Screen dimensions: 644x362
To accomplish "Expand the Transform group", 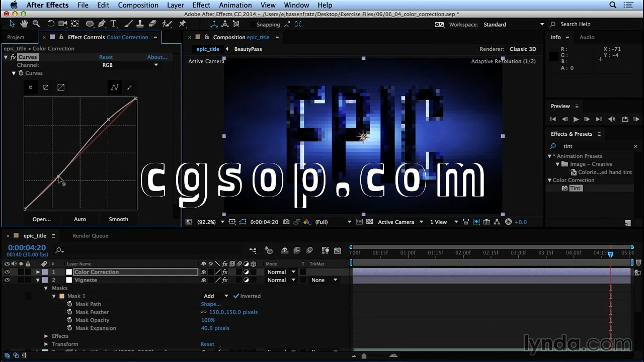I will point(46,344).
